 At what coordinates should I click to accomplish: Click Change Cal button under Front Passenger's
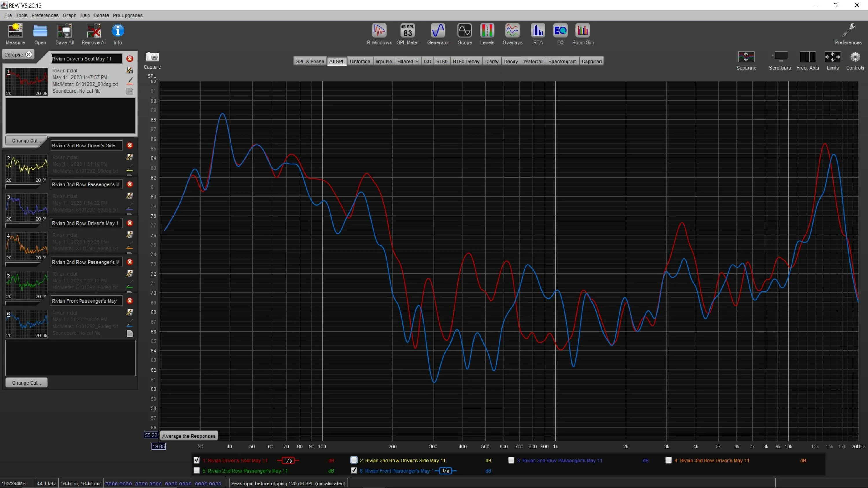tap(26, 382)
